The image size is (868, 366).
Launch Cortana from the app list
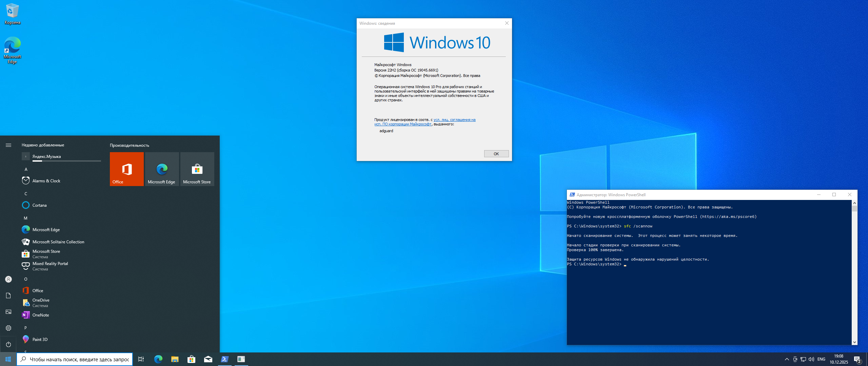pos(39,205)
